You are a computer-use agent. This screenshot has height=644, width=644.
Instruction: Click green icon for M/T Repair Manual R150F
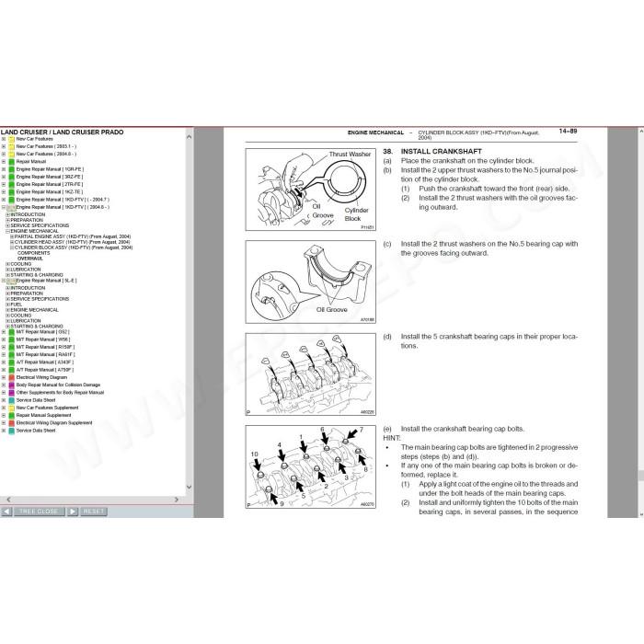[11, 347]
